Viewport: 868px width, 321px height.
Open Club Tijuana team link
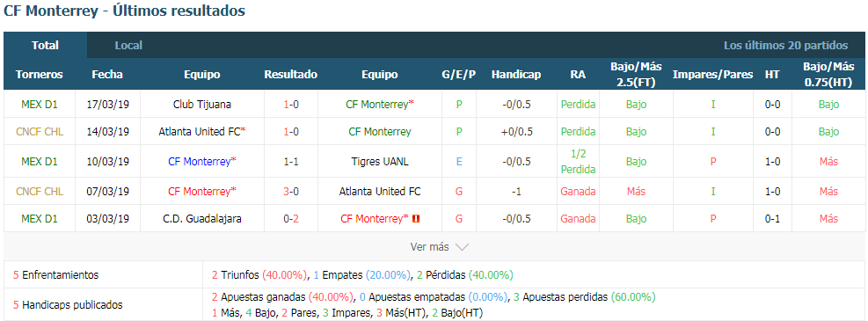click(x=202, y=104)
